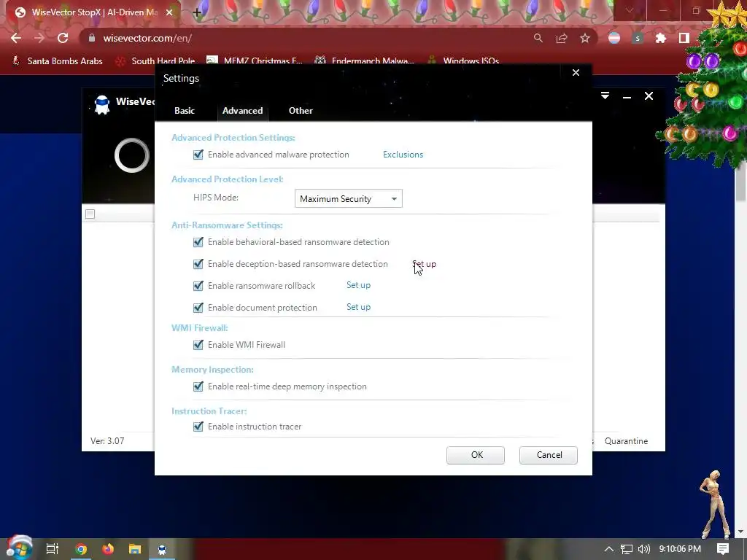
Task: Open Chrome from the taskbar
Action: pyautogui.click(x=81, y=549)
